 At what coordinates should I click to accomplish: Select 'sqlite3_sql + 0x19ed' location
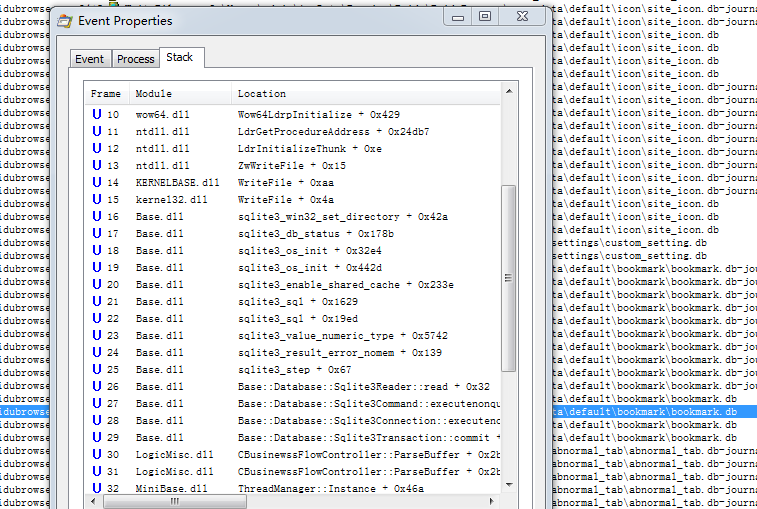tap(297, 319)
